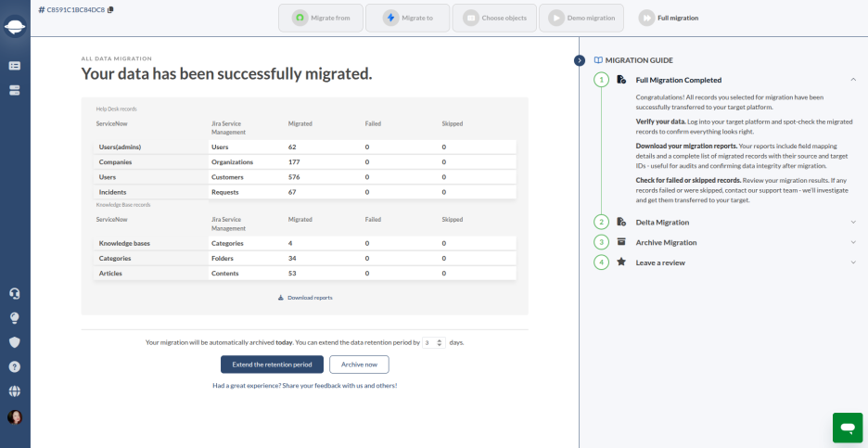Collapse the Full Migration Completed section chevron
The height and width of the screenshot is (448, 868).
(x=853, y=80)
